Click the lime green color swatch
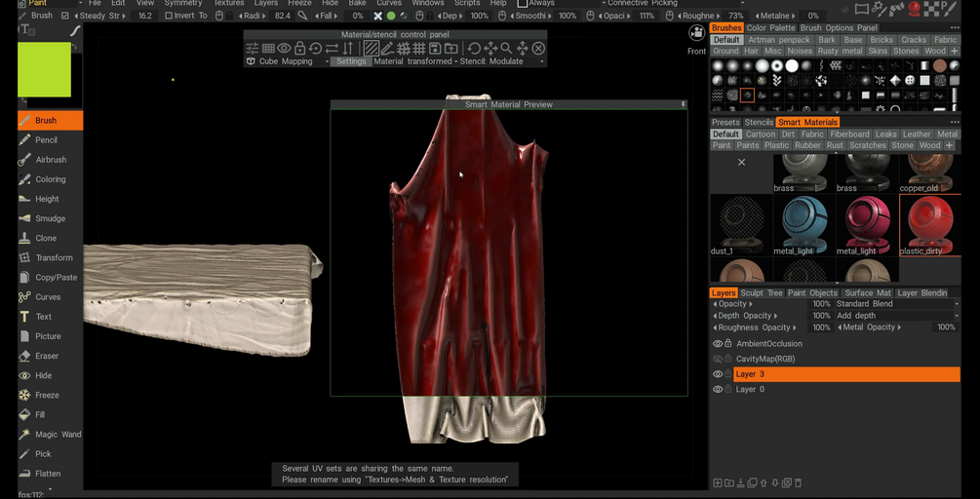 pyautogui.click(x=44, y=69)
